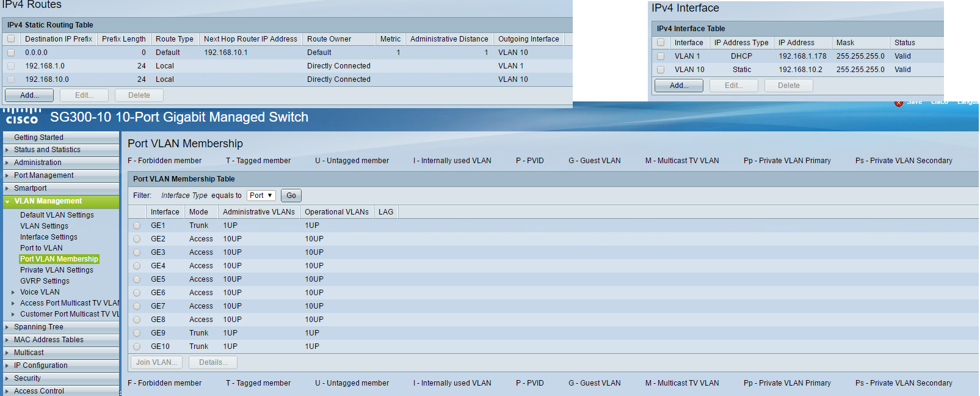Expand Access Port Multicast TV VLAN
Screen dimensions: 980x396
click(13, 303)
